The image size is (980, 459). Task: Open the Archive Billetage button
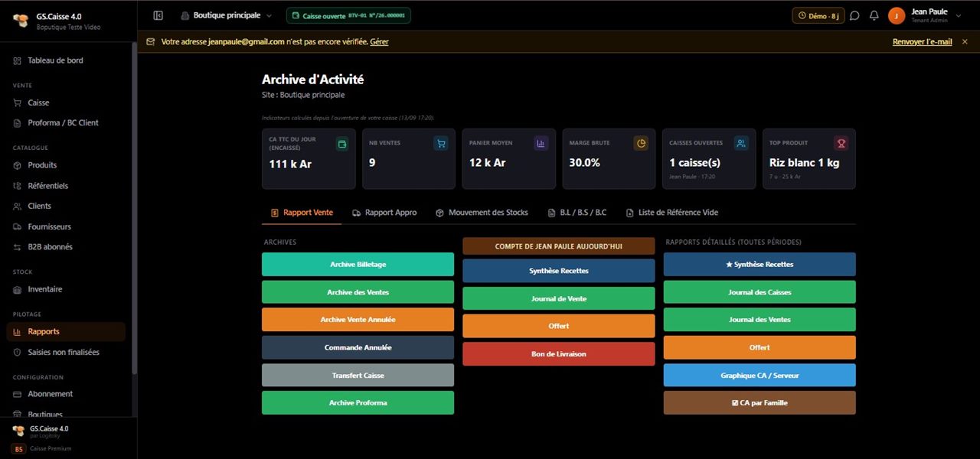(358, 265)
